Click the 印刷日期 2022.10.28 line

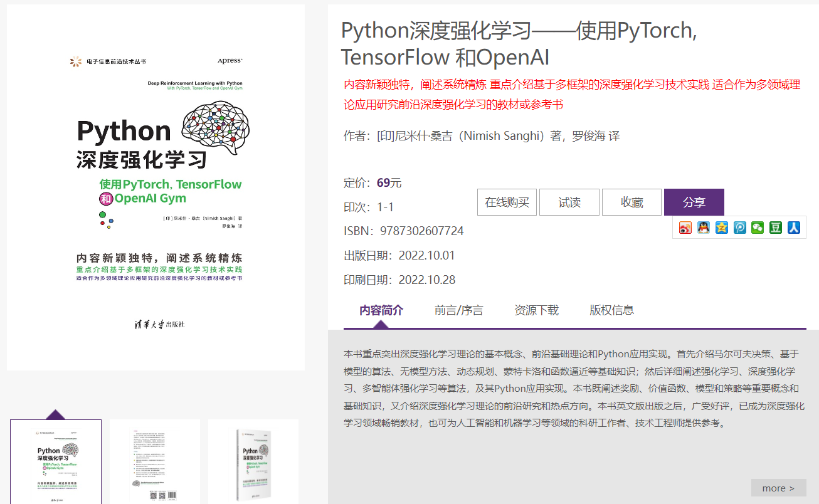coord(399,280)
